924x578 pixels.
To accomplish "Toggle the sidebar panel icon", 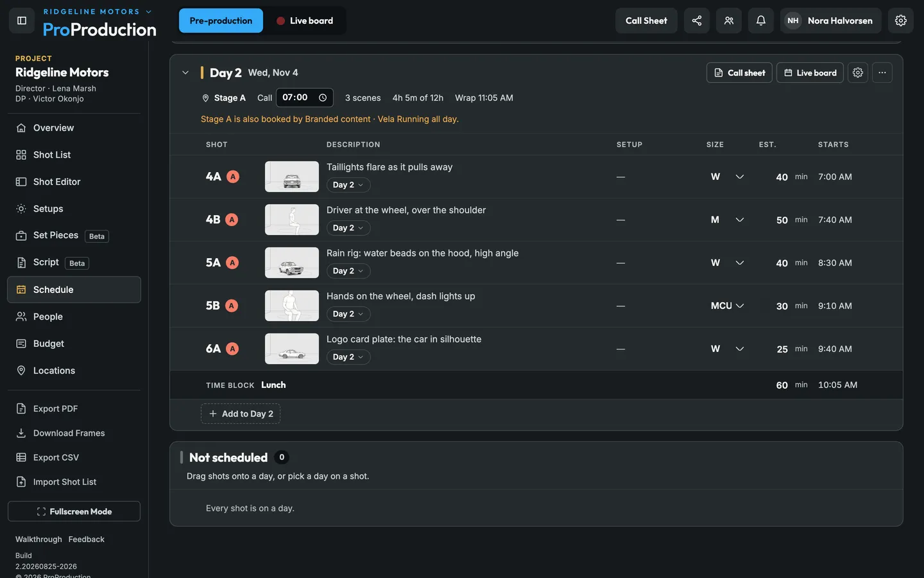I will pos(21,21).
